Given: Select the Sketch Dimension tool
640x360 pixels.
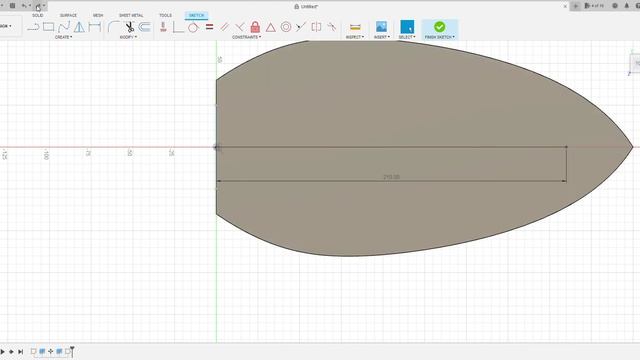Looking at the screenshot, I should pyautogui.click(x=95, y=27).
